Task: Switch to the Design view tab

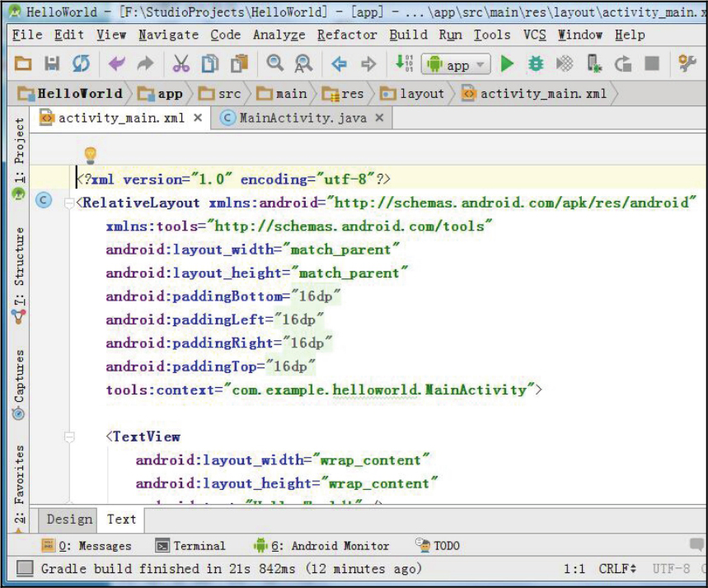Action: tap(69, 519)
